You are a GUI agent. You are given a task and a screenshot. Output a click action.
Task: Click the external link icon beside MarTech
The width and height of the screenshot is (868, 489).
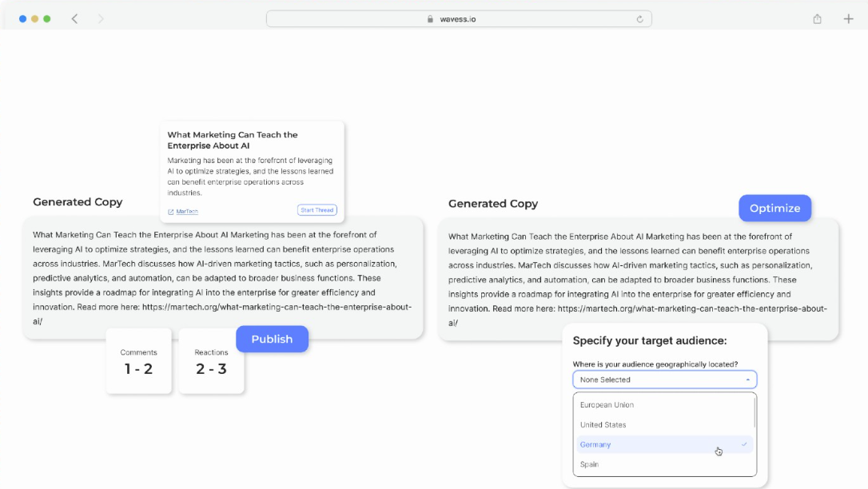pos(171,211)
